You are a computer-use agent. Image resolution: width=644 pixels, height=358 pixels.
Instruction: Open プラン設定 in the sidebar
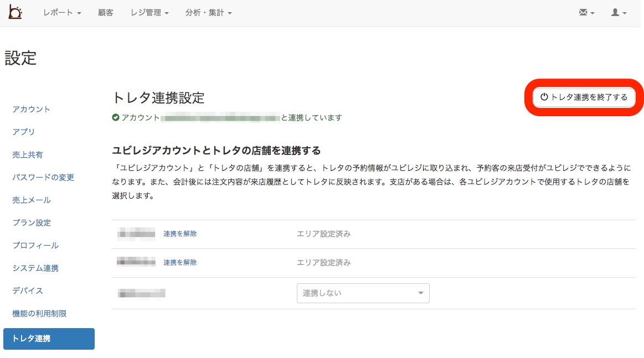click(32, 222)
